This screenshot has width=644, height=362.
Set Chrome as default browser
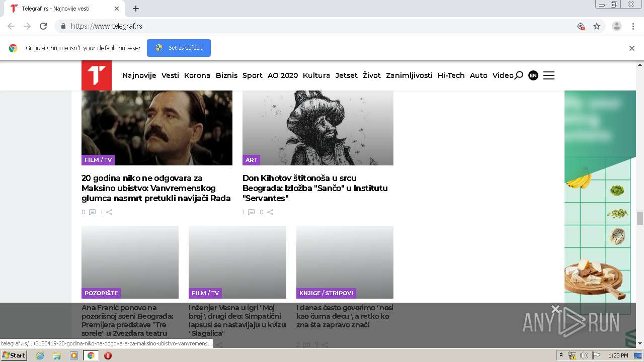179,48
